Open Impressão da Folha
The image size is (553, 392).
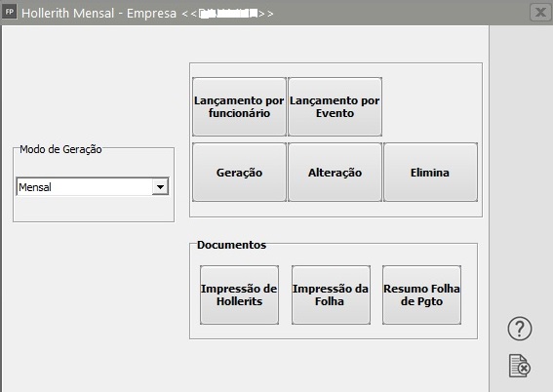[x=331, y=295]
